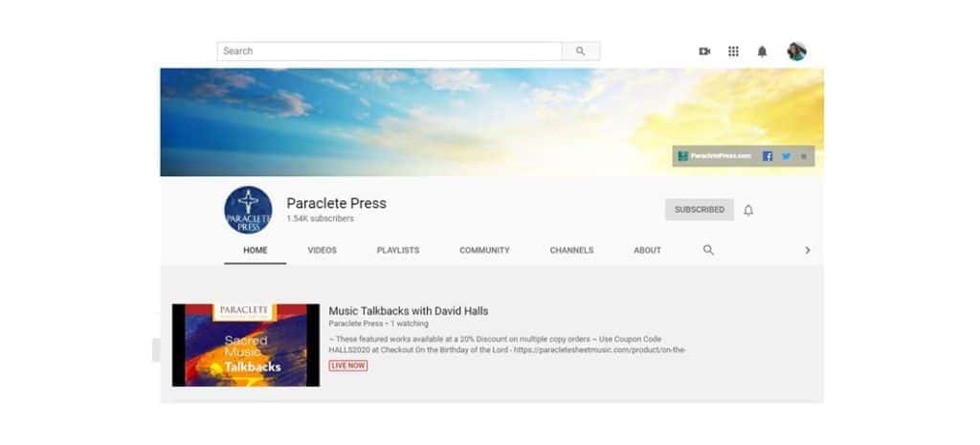980x445 pixels.
Task: Switch to the VIDEOS tab
Action: (x=322, y=250)
